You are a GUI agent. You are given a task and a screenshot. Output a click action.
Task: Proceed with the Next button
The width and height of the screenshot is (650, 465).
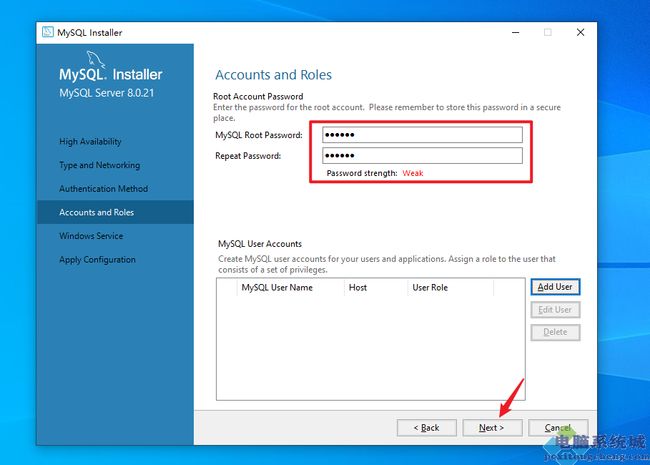492,428
